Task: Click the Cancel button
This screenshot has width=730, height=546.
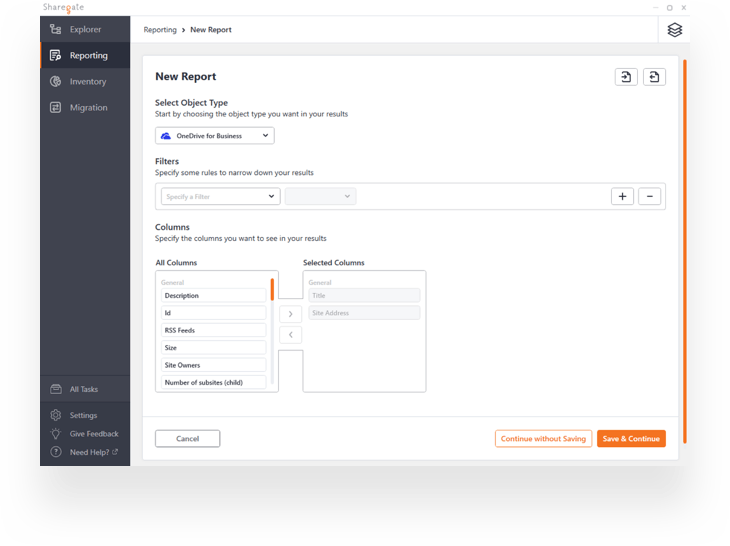Action: pos(188,438)
